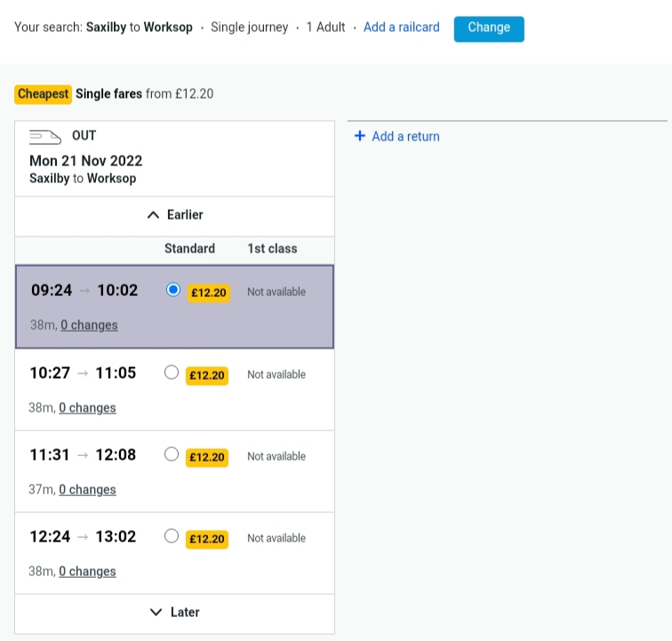Click the train icon beside OUT

[45, 137]
